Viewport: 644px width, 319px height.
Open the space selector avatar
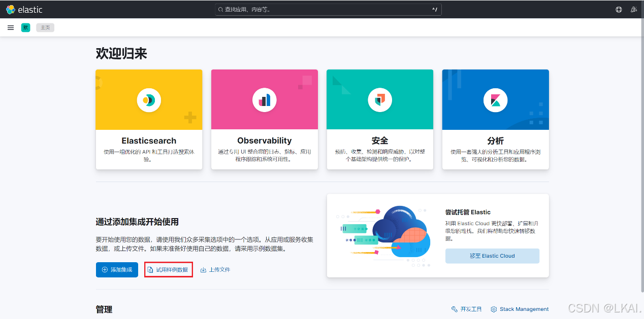tap(25, 27)
